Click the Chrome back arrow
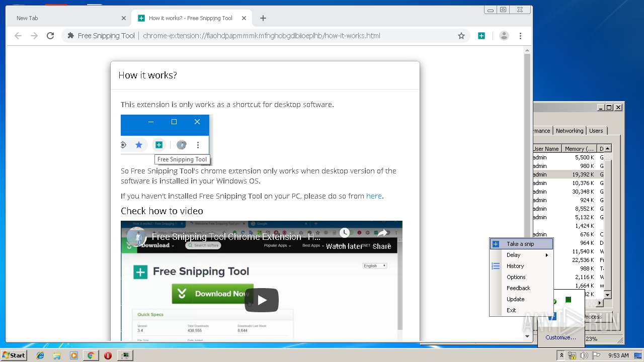Viewport: 644px width, 362px height. click(18, 36)
